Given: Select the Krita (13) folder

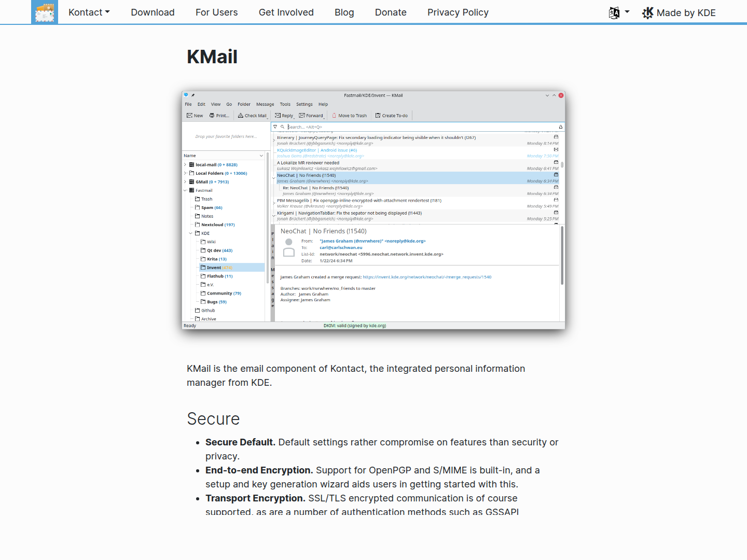Looking at the screenshot, I should 214,259.
